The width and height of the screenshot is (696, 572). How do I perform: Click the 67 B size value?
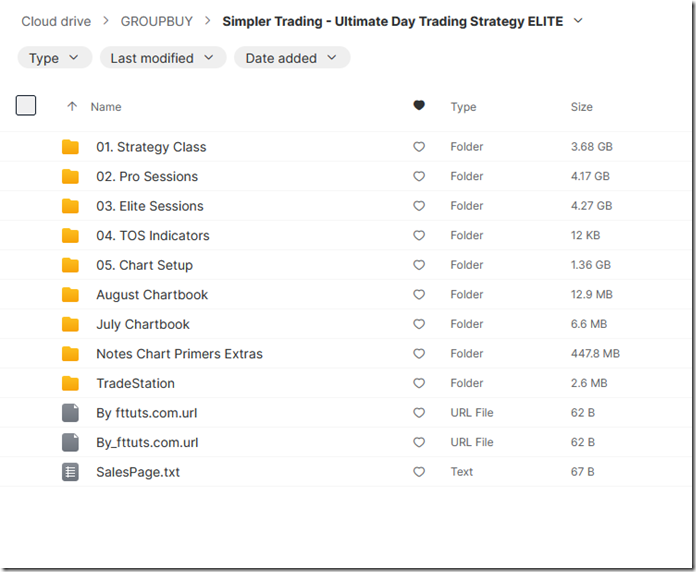pyautogui.click(x=582, y=472)
